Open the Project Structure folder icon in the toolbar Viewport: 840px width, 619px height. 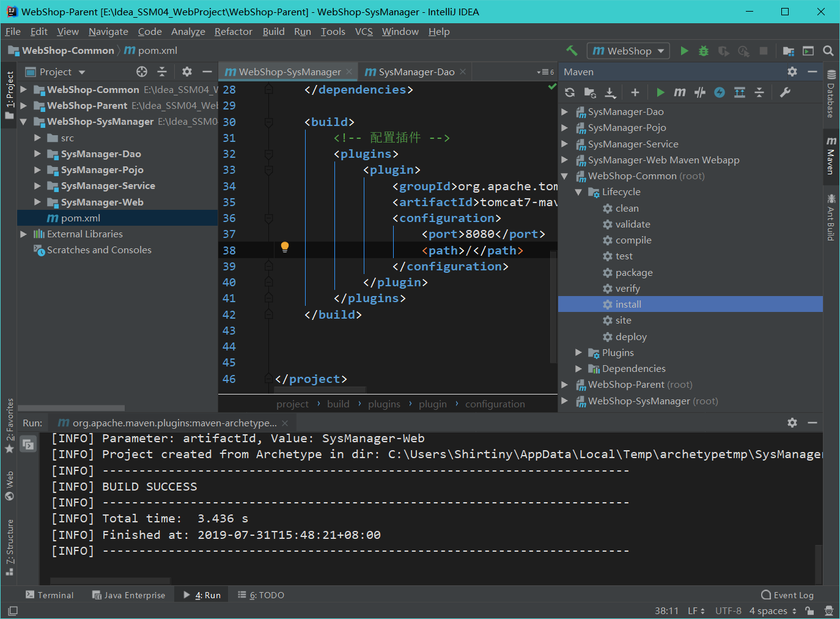[x=789, y=51]
